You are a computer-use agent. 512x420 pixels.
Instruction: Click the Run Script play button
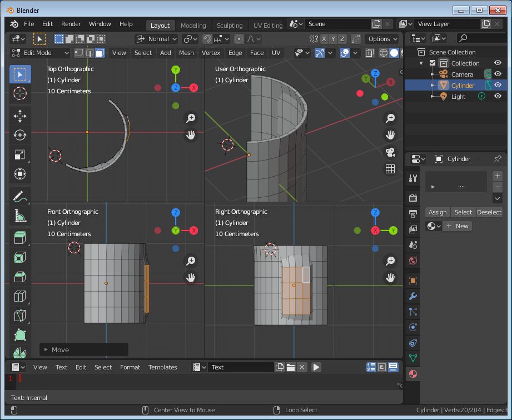(x=316, y=367)
